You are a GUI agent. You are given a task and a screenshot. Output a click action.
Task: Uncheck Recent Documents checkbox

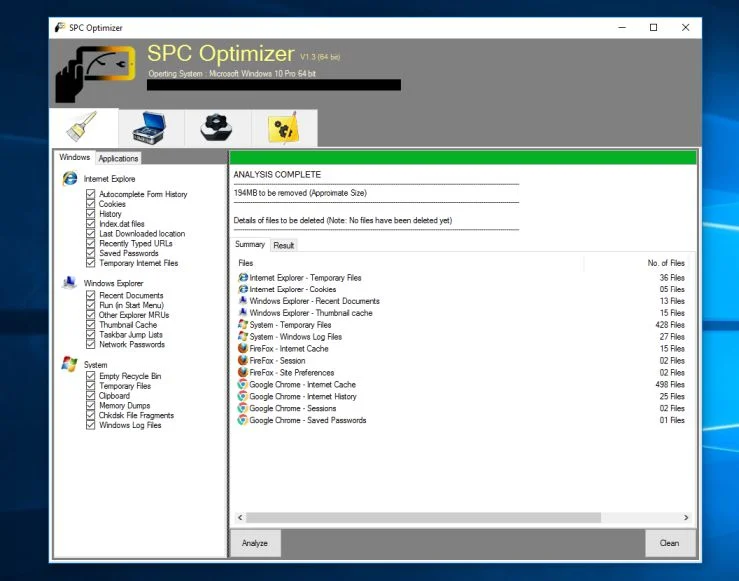(90, 295)
